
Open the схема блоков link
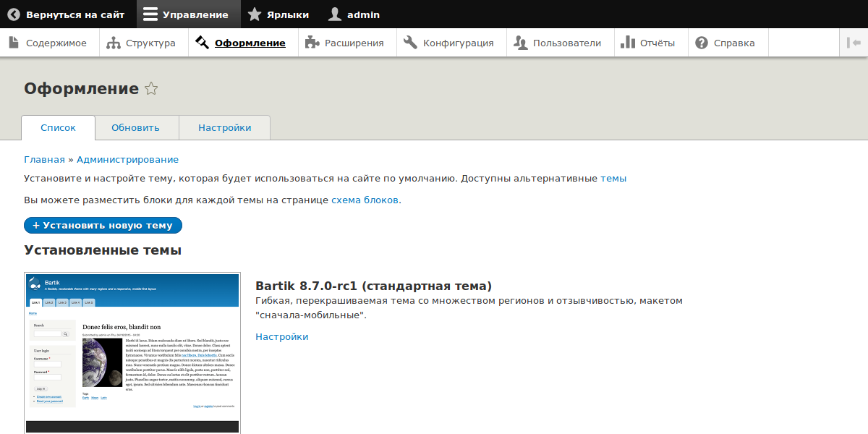365,200
